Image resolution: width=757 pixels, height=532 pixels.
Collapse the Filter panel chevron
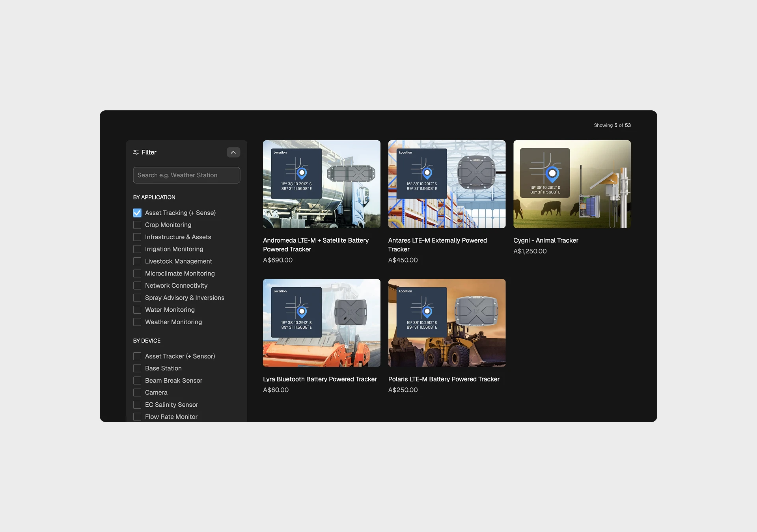coord(233,152)
